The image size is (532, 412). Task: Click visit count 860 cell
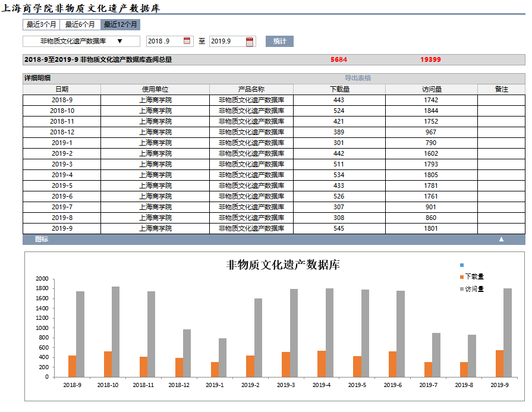point(431,218)
